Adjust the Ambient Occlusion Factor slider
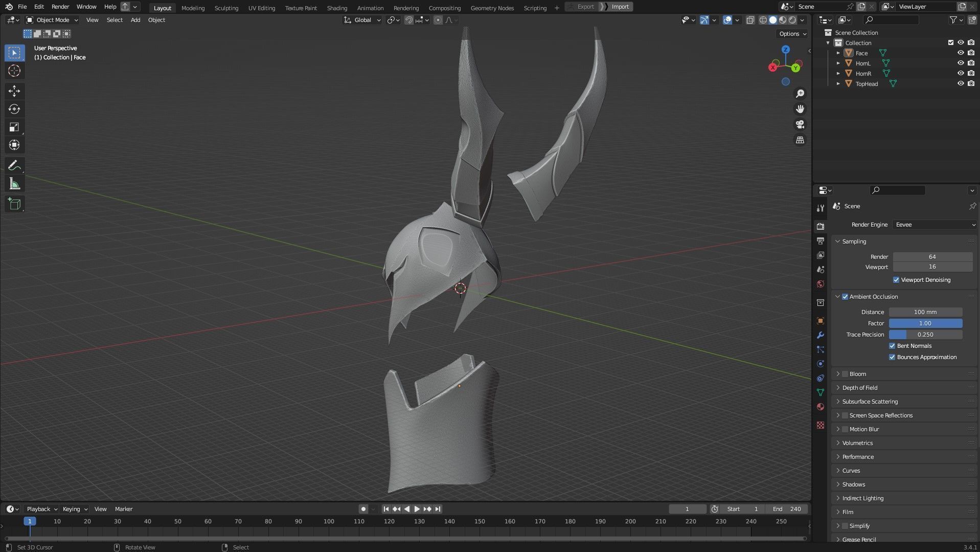 [x=925, y=323]
